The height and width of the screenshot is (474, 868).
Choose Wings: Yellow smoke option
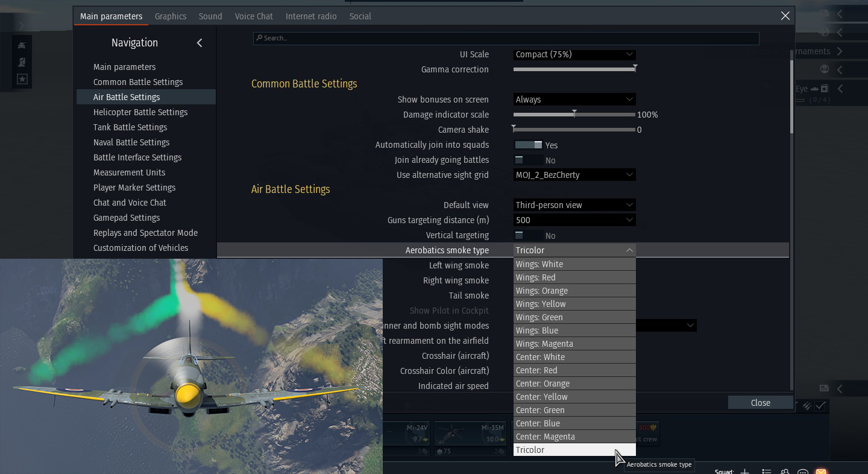tap(574, 304)
